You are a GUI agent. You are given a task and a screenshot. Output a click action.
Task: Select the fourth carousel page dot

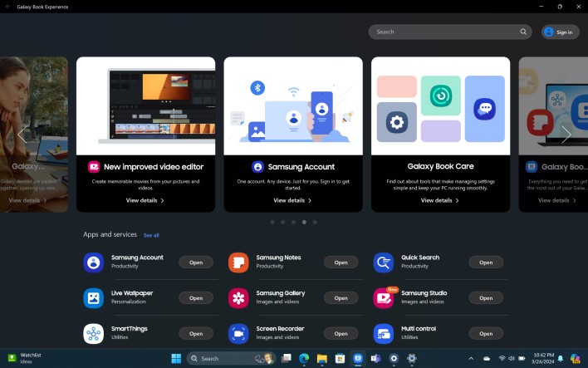[x=304, y=223]
